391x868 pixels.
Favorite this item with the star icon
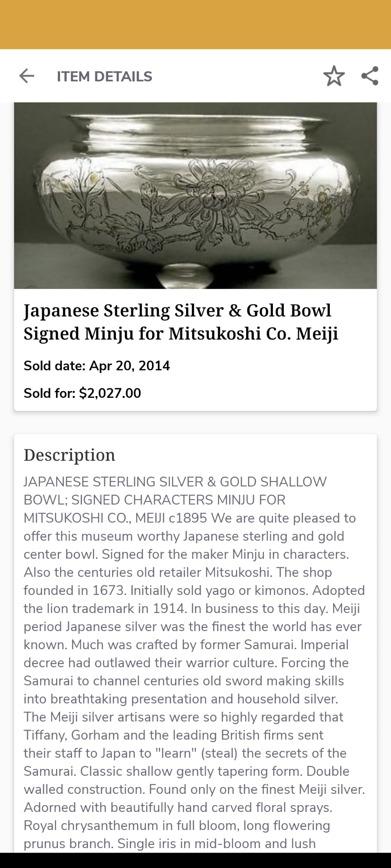pos(334,76)
